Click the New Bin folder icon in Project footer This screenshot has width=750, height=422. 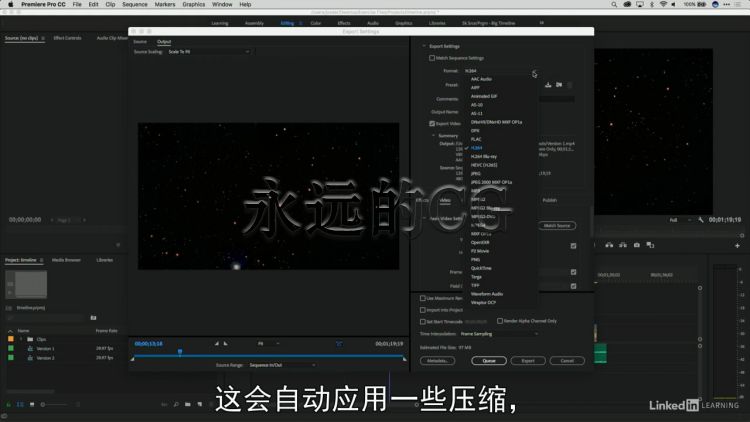188,404
